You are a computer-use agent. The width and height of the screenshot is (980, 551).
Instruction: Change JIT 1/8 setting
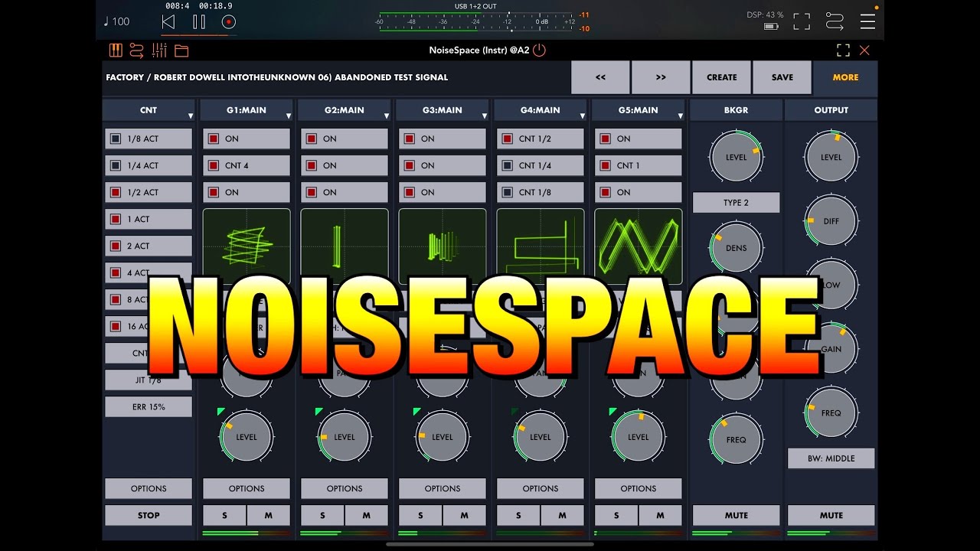(149, 380)
